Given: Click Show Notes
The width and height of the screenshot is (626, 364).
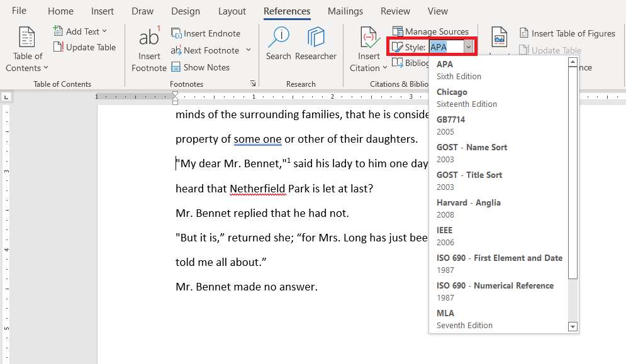Looking at the screenshot, I should (x=201, y=67).
